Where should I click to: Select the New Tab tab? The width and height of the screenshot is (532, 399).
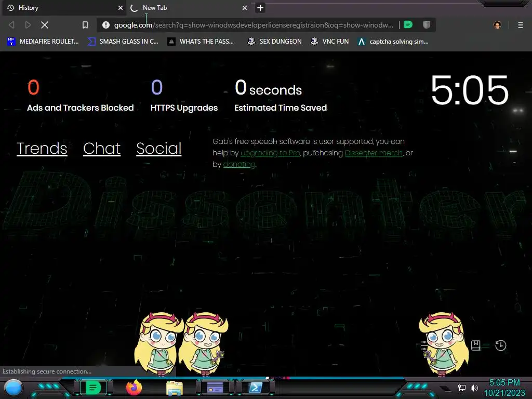(189, 8)
